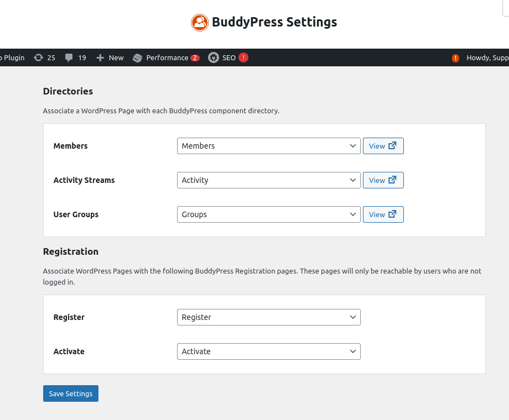This screenshot has height=420, width=509.
Task: Click the SEO gear icon
Action: (x=214, y=57)
